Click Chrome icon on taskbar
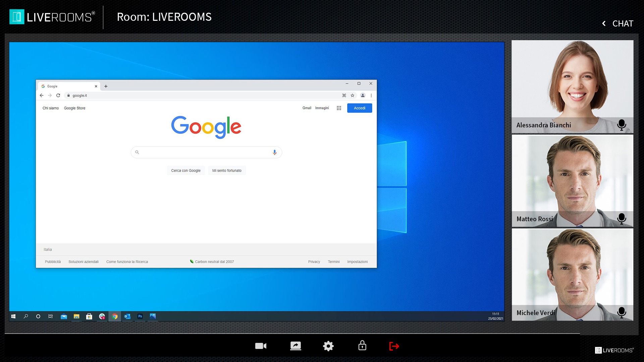 (115, 316)
